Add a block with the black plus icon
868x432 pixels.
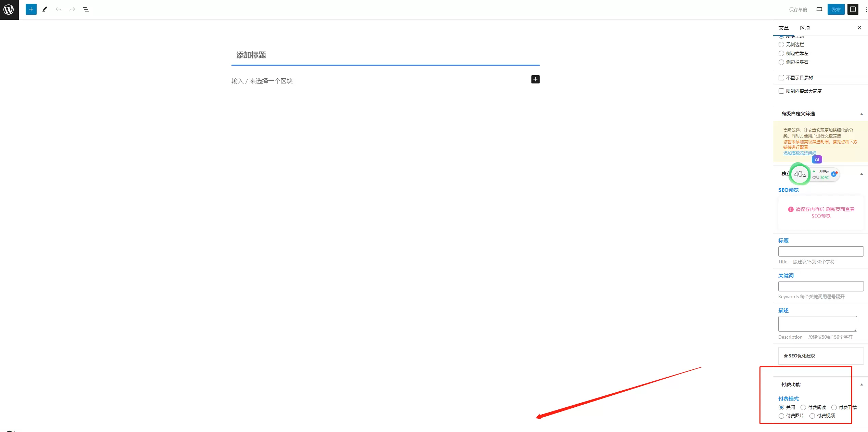[x=536, y=79]
